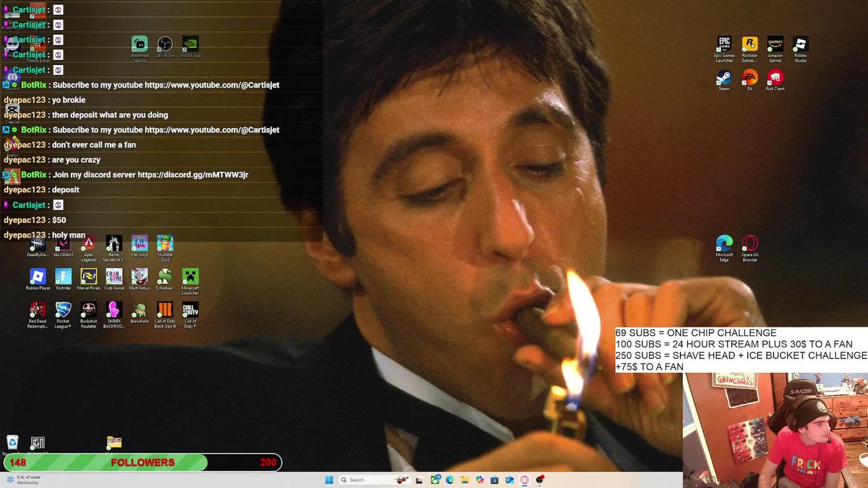The height and width of the screenshot is (488, 868).
Task: Select the Dead by Daylight icon
Action: coord(38,247)
